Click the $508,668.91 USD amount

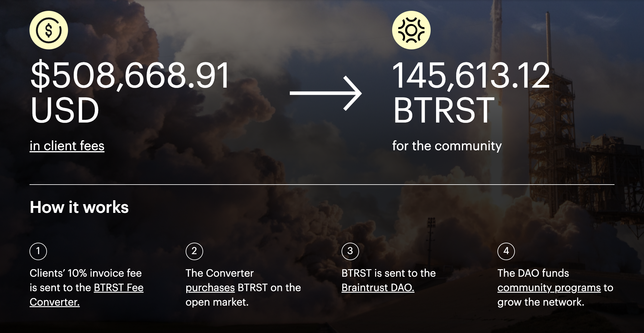click(130, 92)
